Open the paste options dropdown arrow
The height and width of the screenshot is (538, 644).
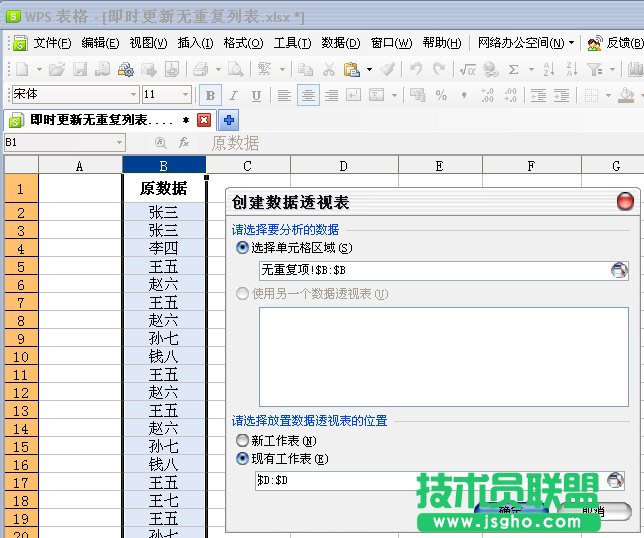(369, 69)
